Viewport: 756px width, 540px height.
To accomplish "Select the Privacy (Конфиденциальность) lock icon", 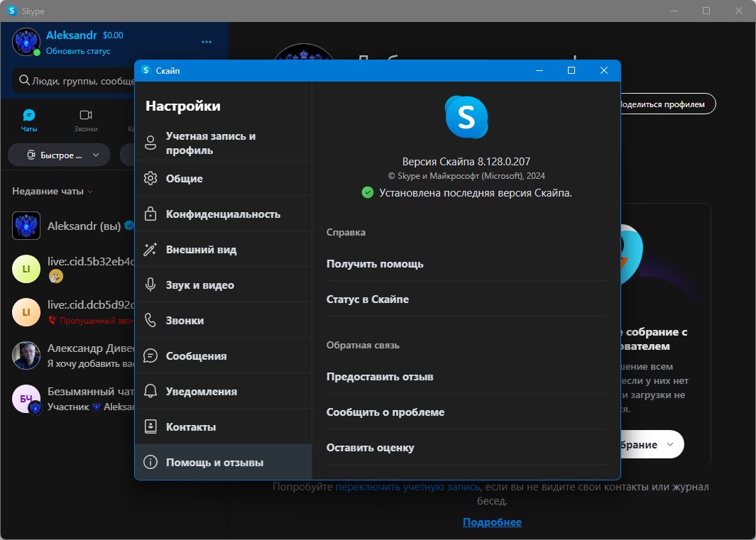I will (x=150, y=214).
